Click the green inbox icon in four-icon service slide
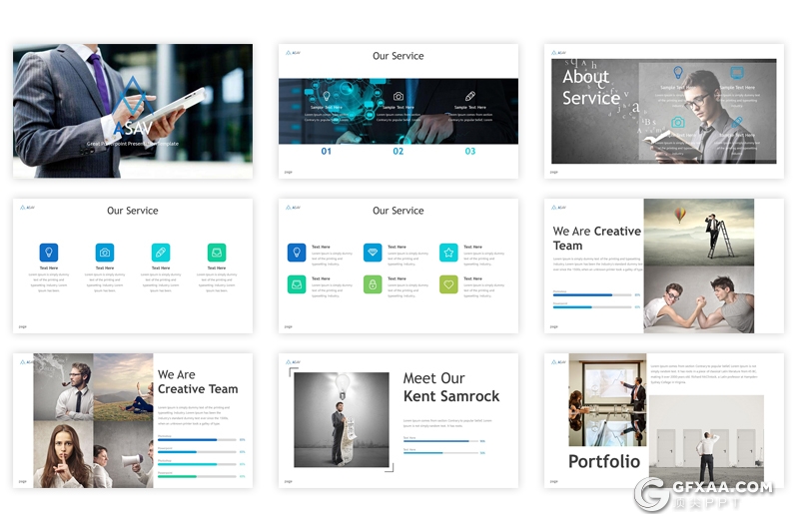Image resolution: width=799 pixels, height=532 pixels. pyautogui.click(x=217, y=253)
